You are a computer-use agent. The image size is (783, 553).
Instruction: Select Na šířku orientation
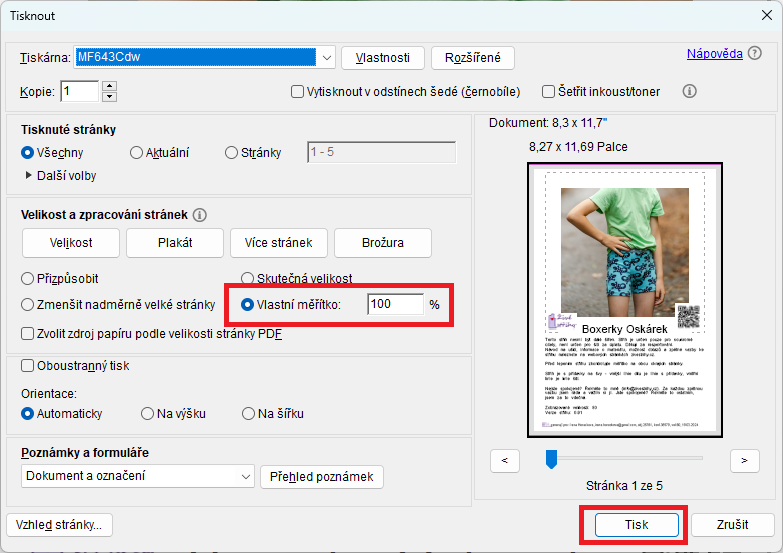pyautogui.click(x=248, y=413)
